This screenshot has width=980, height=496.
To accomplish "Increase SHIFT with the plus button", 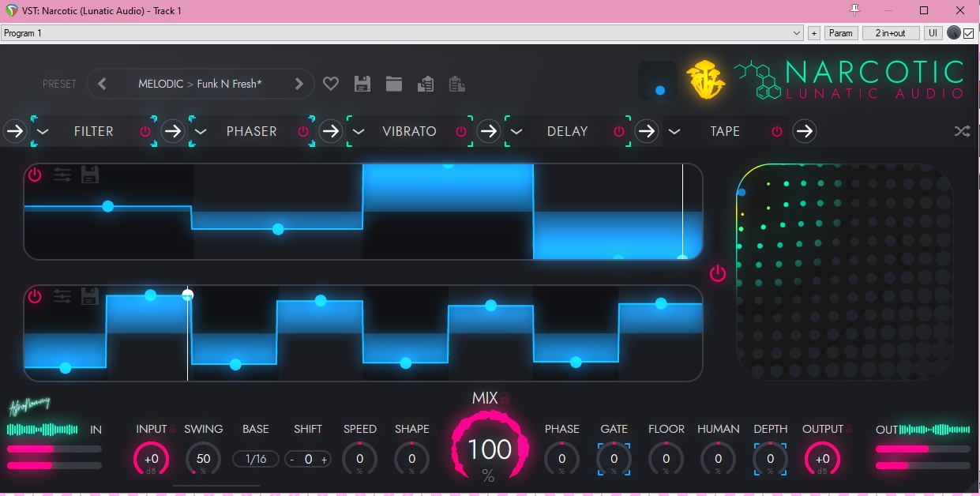I will tap(324, 459).
